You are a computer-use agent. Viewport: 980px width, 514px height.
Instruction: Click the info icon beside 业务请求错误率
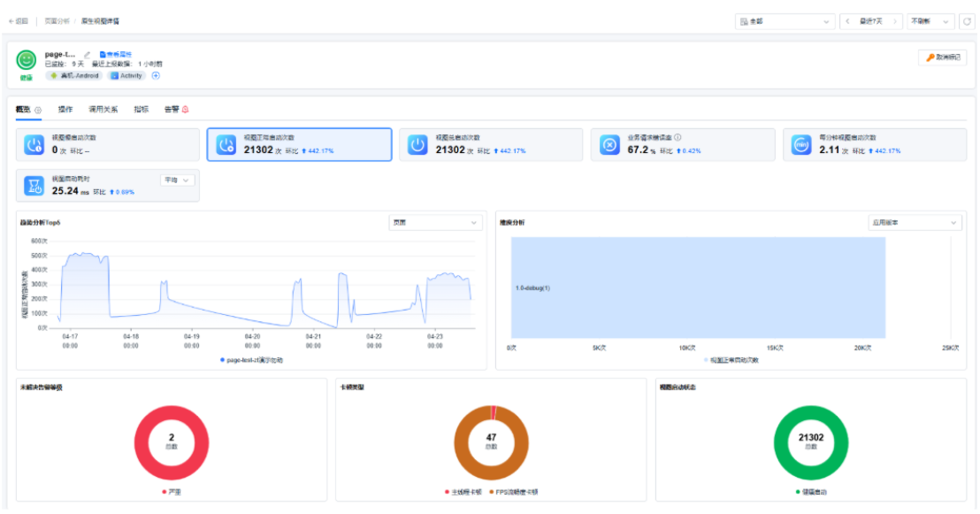[678, 137]
